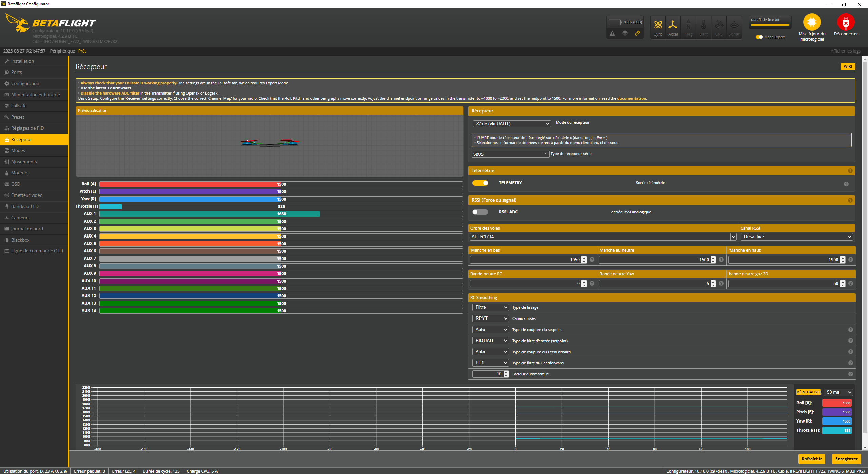868x474 pixels.
Task: Click the firmware update chip icon
Action: pos(812,23)
